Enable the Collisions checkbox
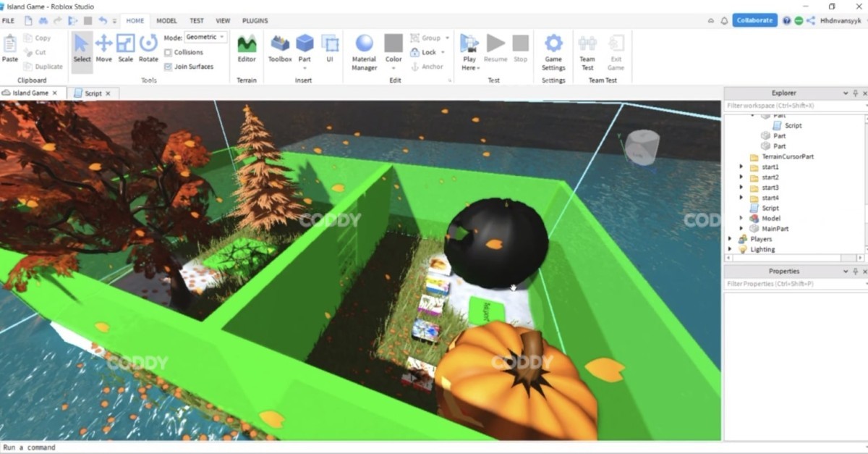This screenshot has height=454, width=868. [169, 52]
